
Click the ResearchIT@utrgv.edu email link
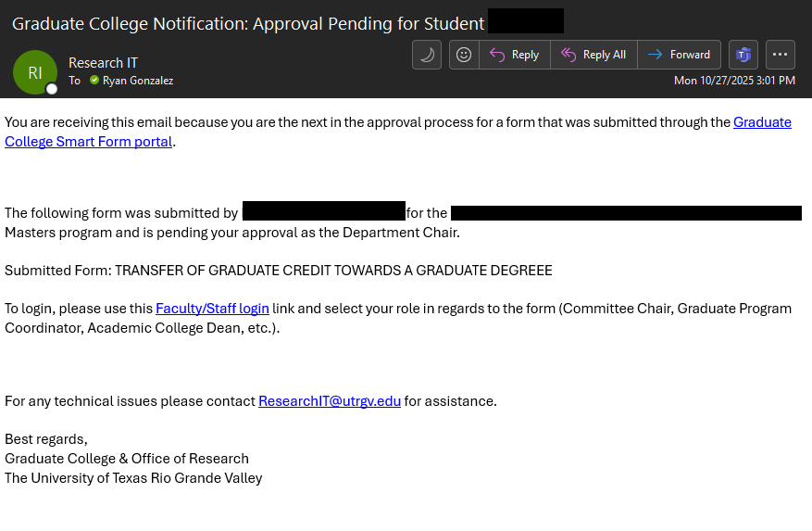click(x=329, y=401)
